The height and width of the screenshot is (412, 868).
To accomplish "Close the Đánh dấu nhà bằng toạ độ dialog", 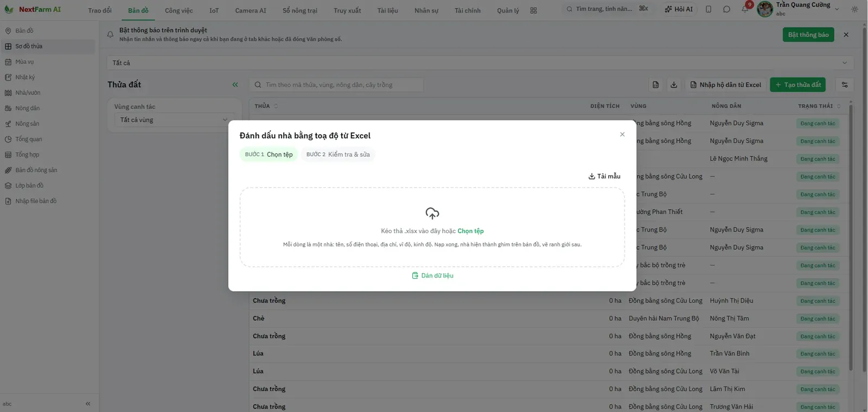I will pyautogui.click(x=622, y=134).
